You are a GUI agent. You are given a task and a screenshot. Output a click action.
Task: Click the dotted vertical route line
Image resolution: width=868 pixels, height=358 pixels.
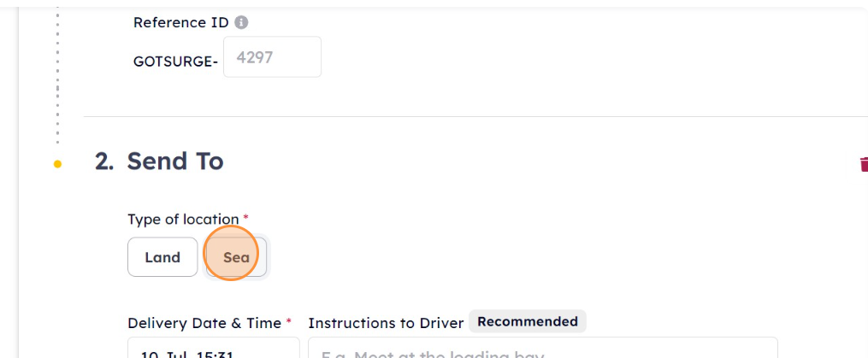(x=57, y=76)
